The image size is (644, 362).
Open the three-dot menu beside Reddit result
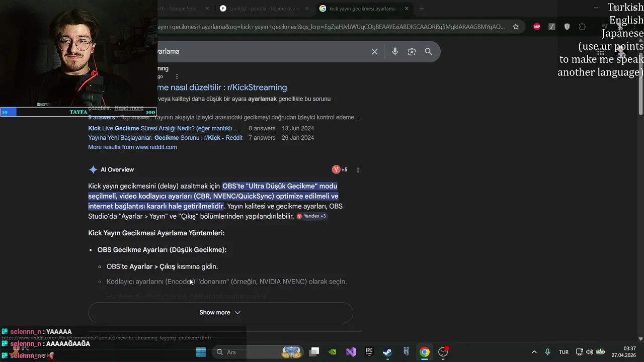click(177, 76)
